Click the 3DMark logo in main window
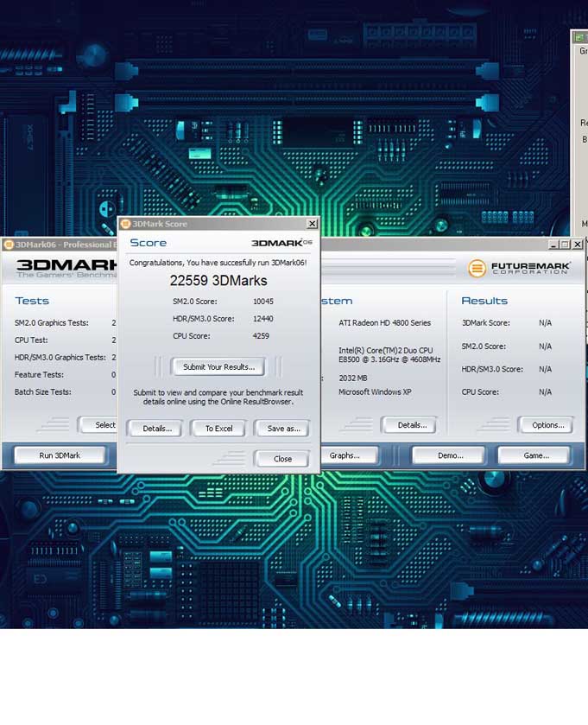 (x=66, y=268)
